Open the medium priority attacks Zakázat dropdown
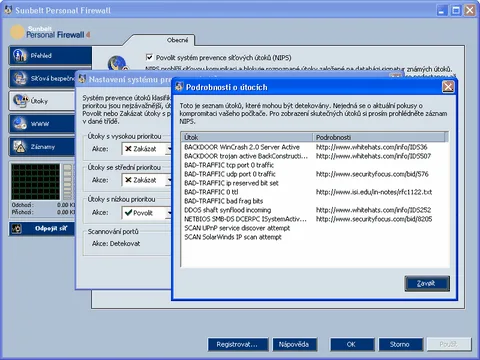 pyautogui.click(x=147, y=180)
